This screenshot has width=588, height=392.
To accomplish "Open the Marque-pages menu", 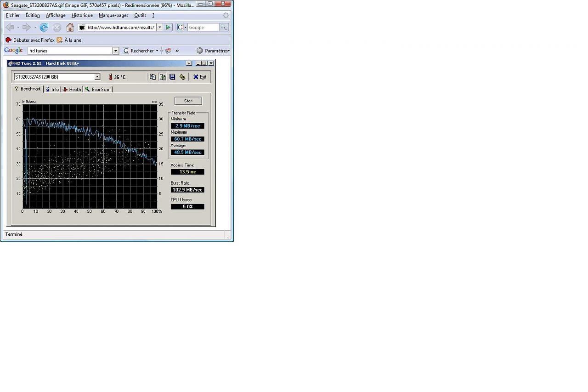I will point(113,15).
